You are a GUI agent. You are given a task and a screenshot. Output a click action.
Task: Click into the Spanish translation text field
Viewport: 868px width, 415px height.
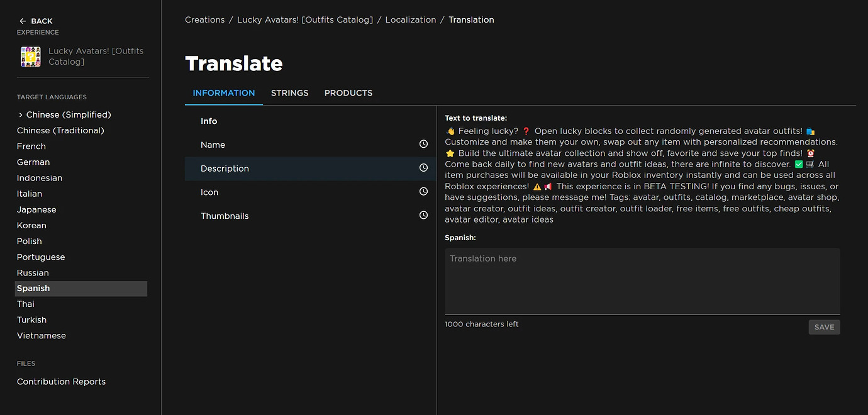642,281
